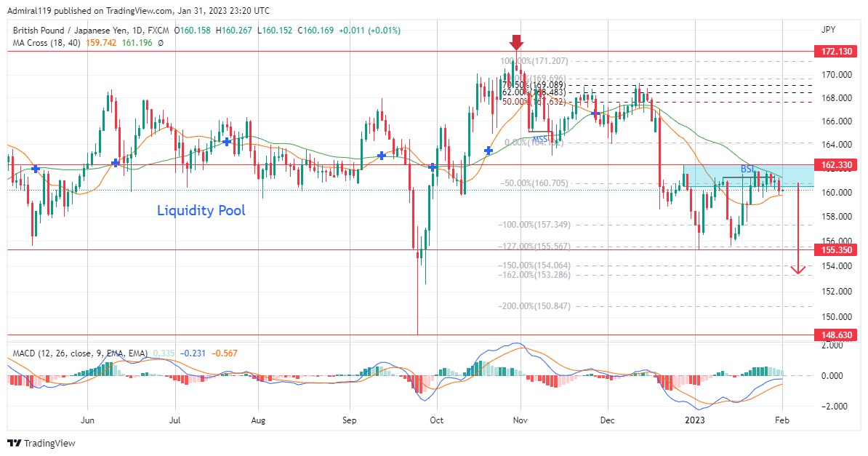Open the MACD (12, 26, close, 9, EMA, EMA) label
868x456 pixels.
click(x=80, y=353)
